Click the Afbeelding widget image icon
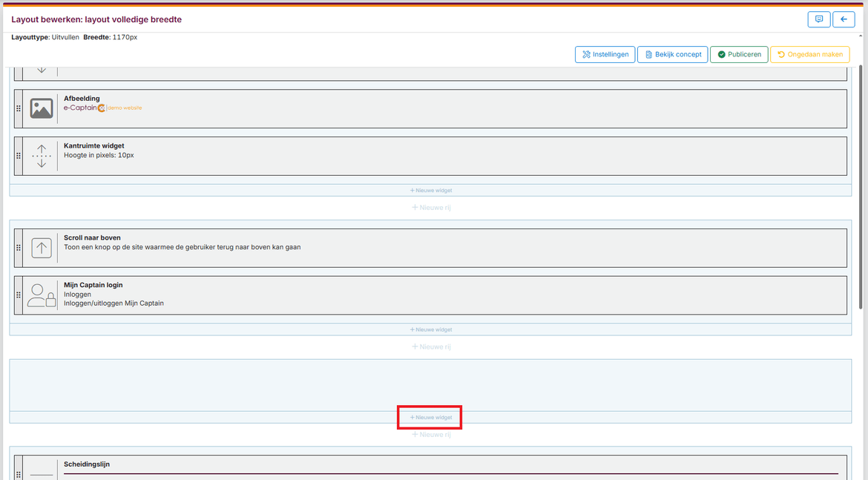 pyautogui.click(x=42, y=108)
